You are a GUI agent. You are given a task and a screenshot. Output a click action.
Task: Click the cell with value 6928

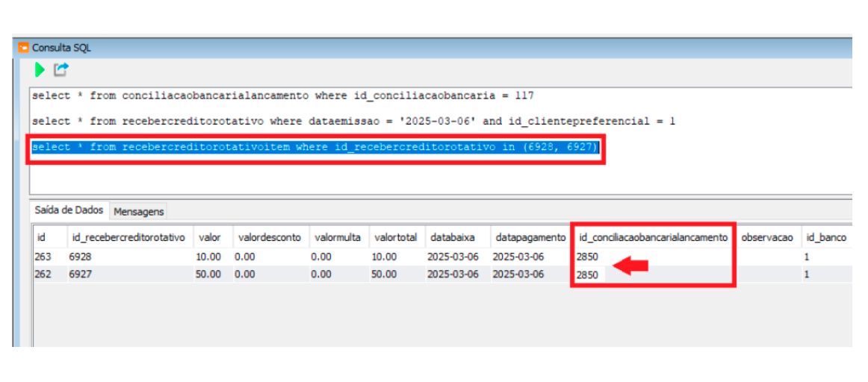click(x=131, y=257)
